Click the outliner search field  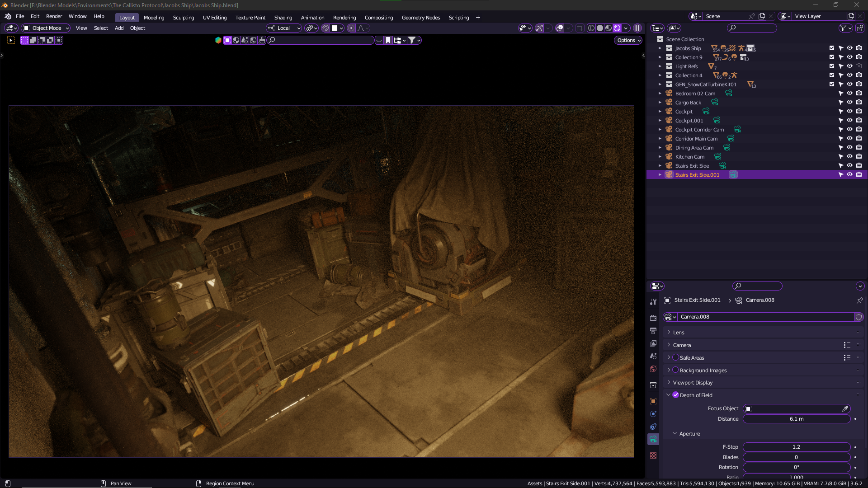coord(752,28)
